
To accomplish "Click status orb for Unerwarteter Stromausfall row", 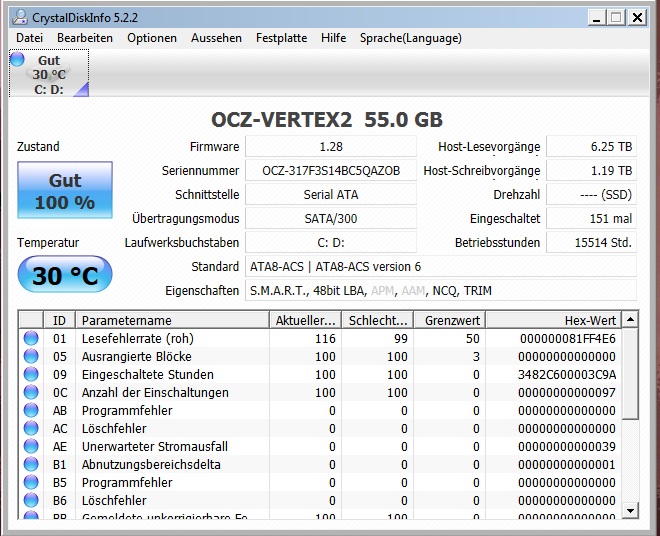I will [31, 446].
